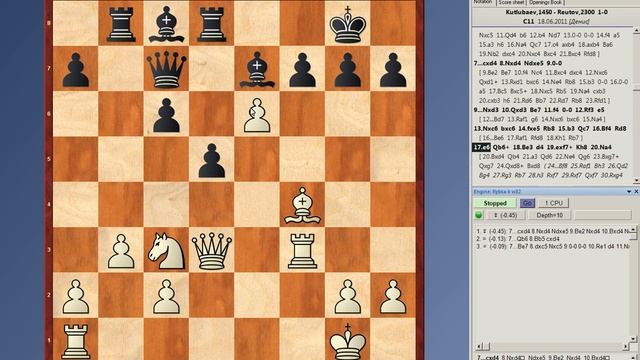Select the white knight on c3

166,251
